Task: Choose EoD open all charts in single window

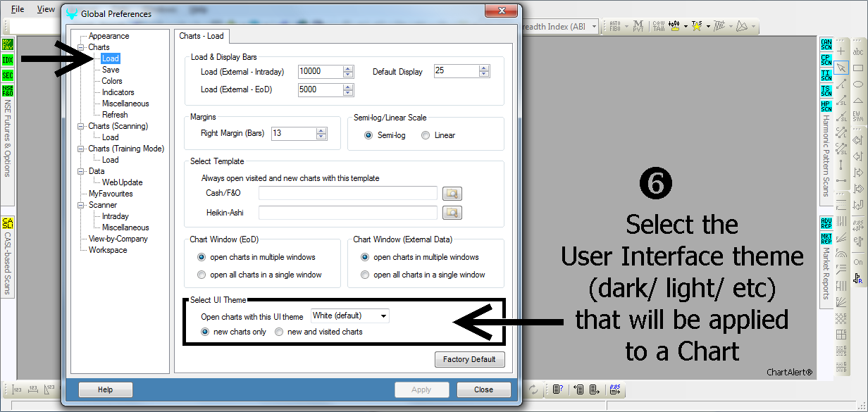Action: (202, 275)
